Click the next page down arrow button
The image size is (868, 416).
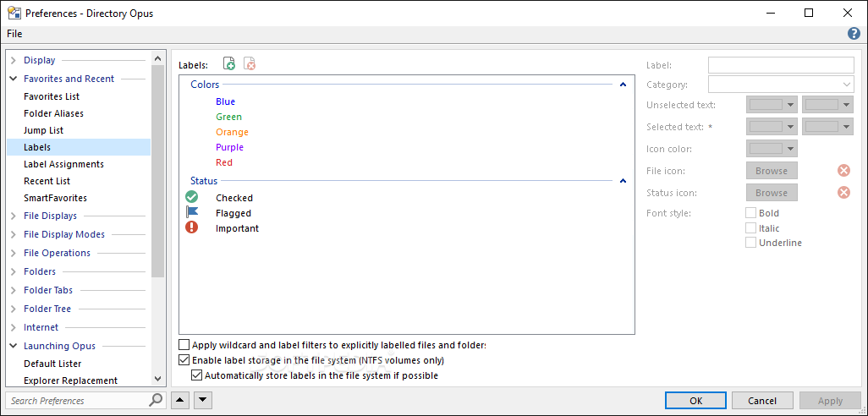(202, 400)
